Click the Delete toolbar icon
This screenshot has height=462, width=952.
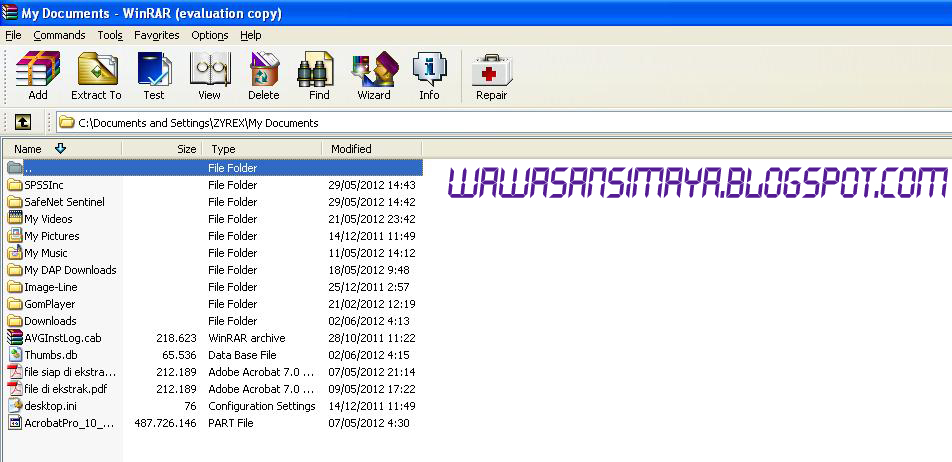click(264, 69)
